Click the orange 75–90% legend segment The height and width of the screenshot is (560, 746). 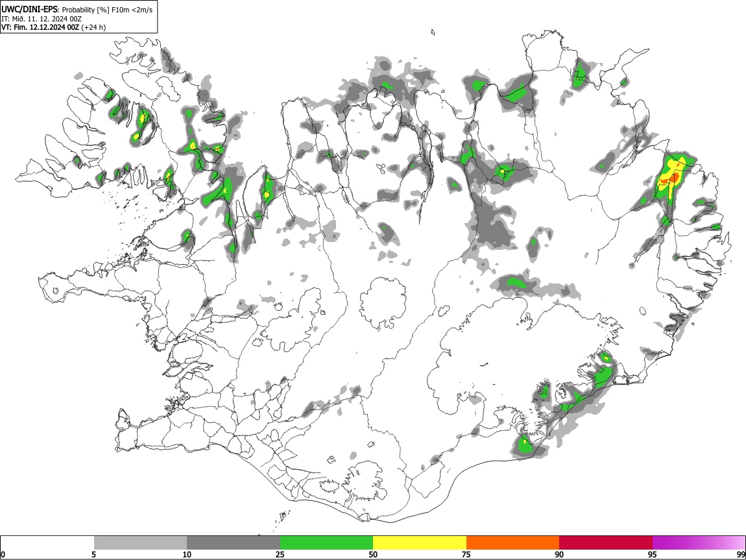(x=513, y=543)
